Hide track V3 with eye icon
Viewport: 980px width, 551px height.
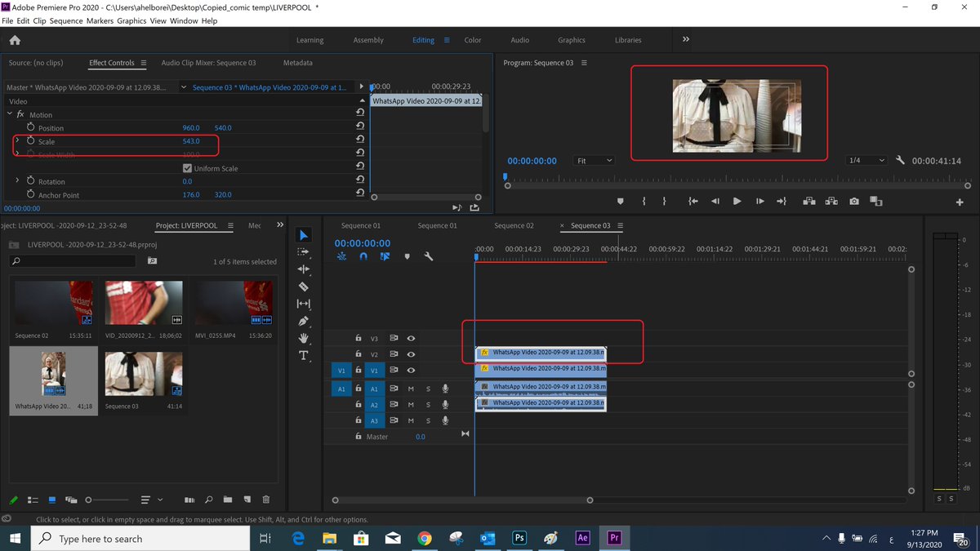coord(412,338)
